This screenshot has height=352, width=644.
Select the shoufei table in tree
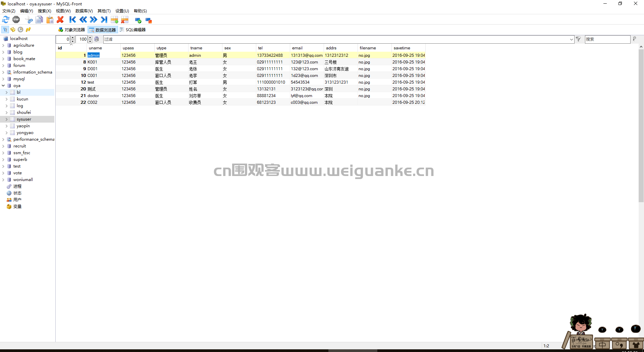point(23,113)
